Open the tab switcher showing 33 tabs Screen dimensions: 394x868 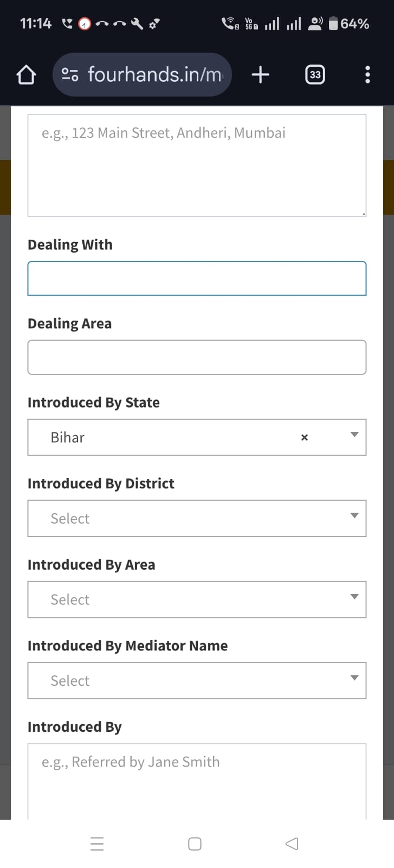315,74
